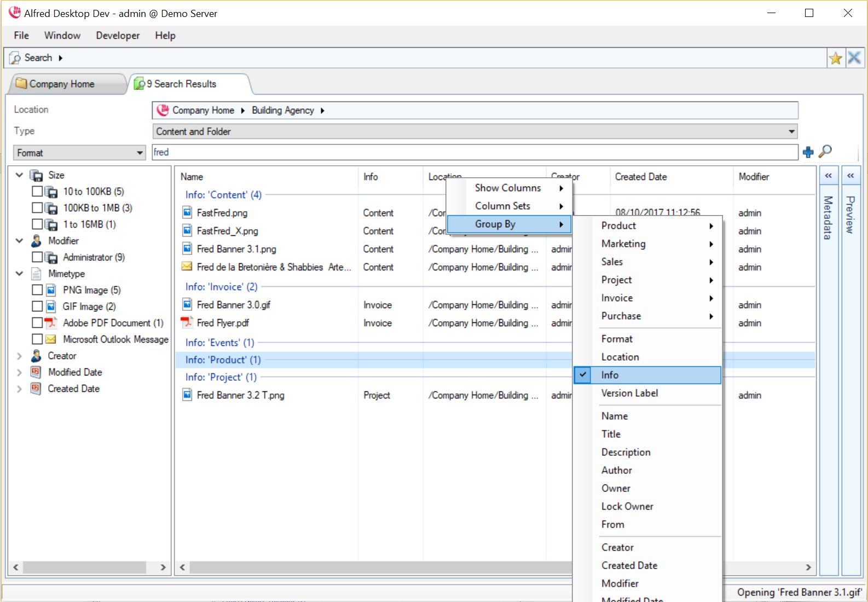This screenshot has width=868, height=602.
Task: Click the PDF icon next to Fred Flyer.pdf
Action: click(187, 323)
